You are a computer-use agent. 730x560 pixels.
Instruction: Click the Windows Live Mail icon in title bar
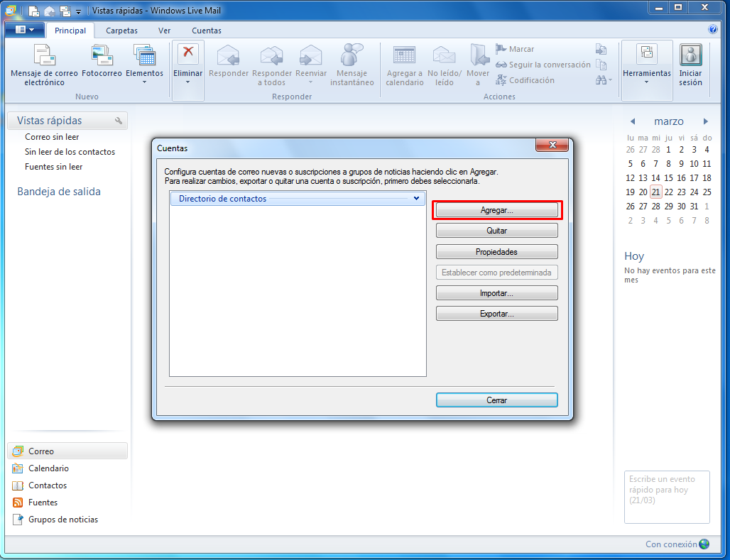[10, 10]
